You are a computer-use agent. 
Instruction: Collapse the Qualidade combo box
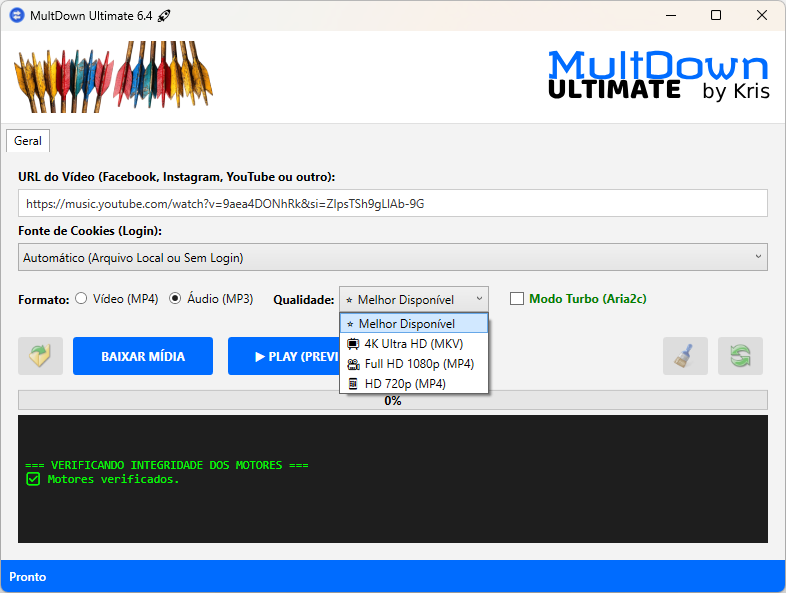(414, 299)
